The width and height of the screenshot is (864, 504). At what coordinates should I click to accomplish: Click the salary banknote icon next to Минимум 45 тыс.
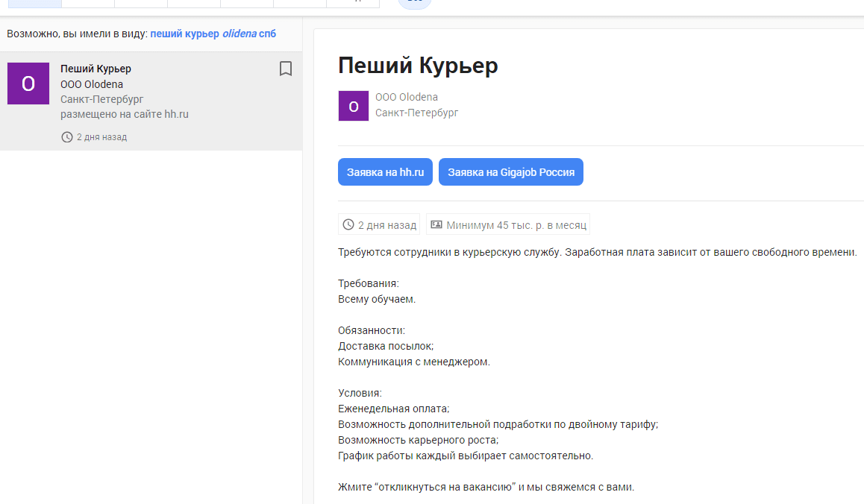(436, 225)
